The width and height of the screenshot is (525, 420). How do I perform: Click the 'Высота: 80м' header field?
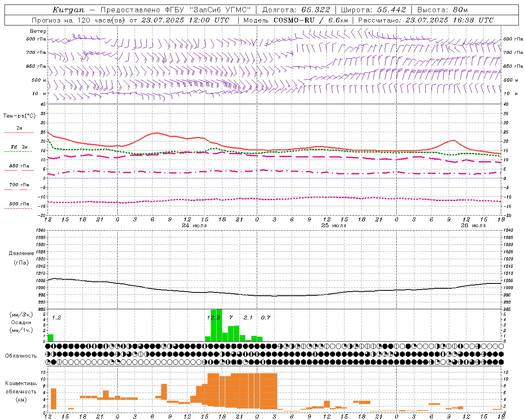click(443, 9)
